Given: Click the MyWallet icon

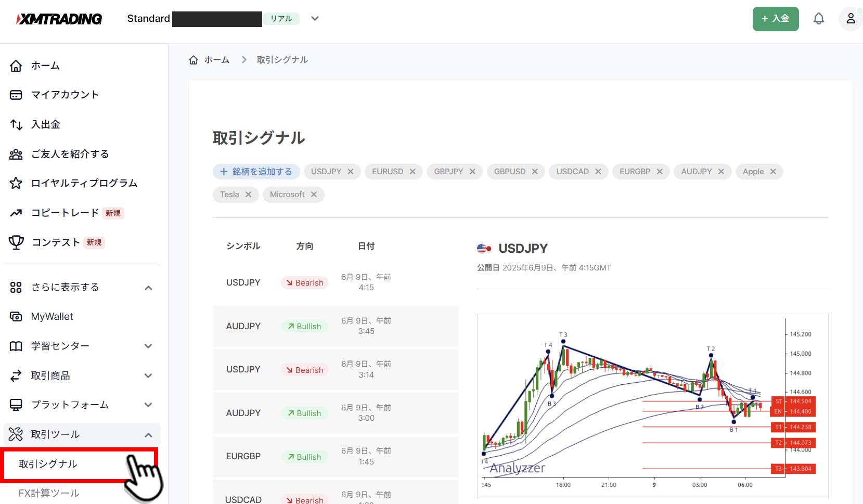Looking at the screenshot, I should (x=16, y=316).
